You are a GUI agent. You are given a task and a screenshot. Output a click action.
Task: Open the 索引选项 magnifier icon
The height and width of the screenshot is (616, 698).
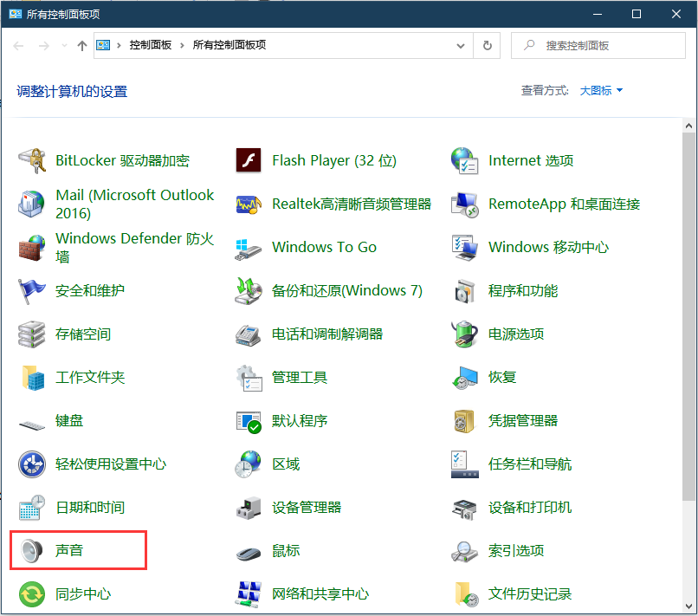[465, 551]
